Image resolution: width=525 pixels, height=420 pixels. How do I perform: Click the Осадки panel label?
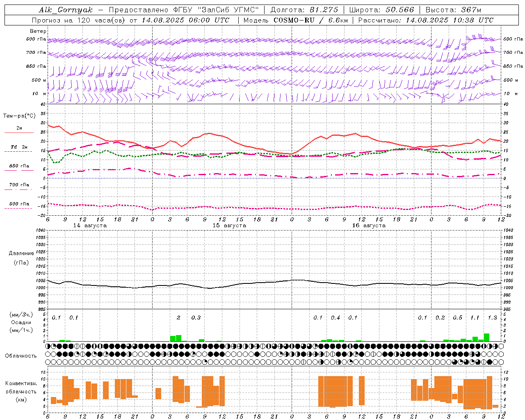click(21, 322)
